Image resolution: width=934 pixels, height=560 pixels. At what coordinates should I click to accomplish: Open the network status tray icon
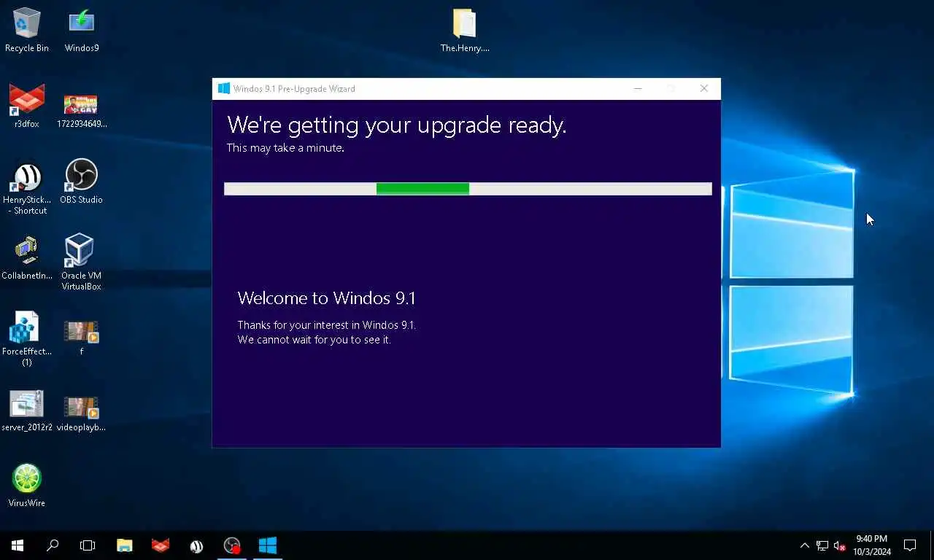point(822,545)
